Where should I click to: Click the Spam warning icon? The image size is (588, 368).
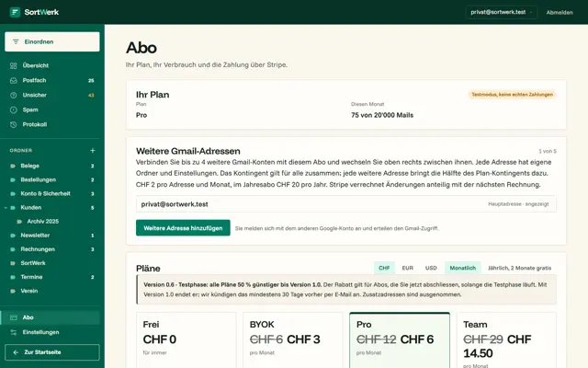pyautogui.click(x=14, y=109)
